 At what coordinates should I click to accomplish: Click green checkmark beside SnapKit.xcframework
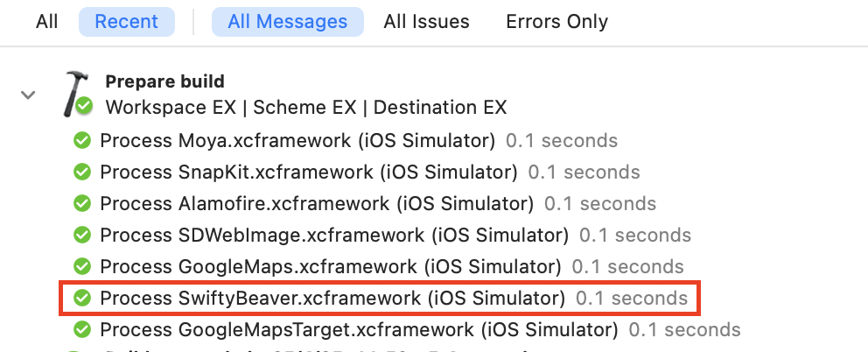pyautogui.click(x=82, y=172)
